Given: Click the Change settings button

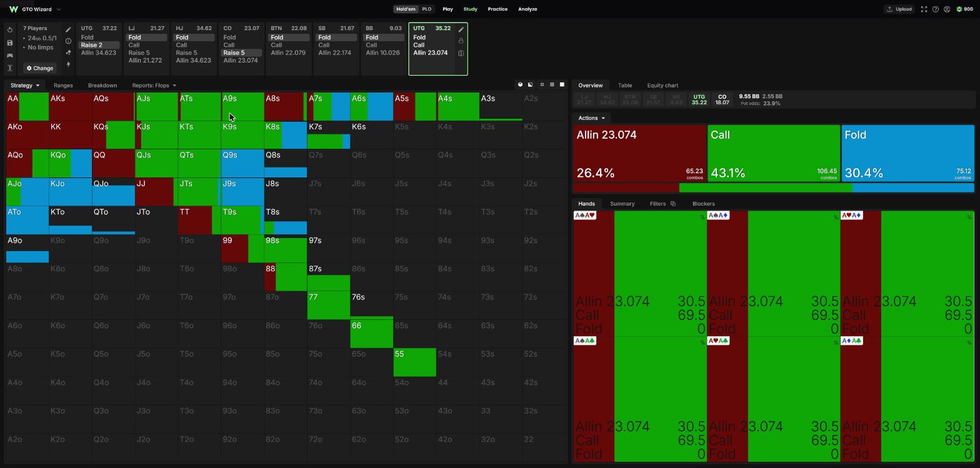Looking at the screenshot, I should (x=40, y=68).
